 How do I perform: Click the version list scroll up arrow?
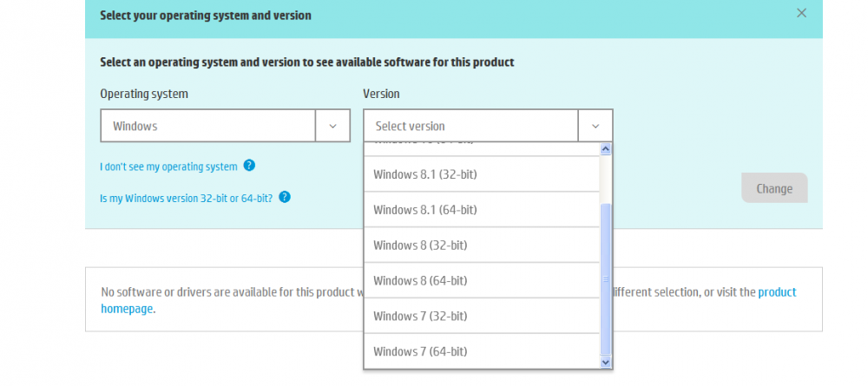click(606, 149)
